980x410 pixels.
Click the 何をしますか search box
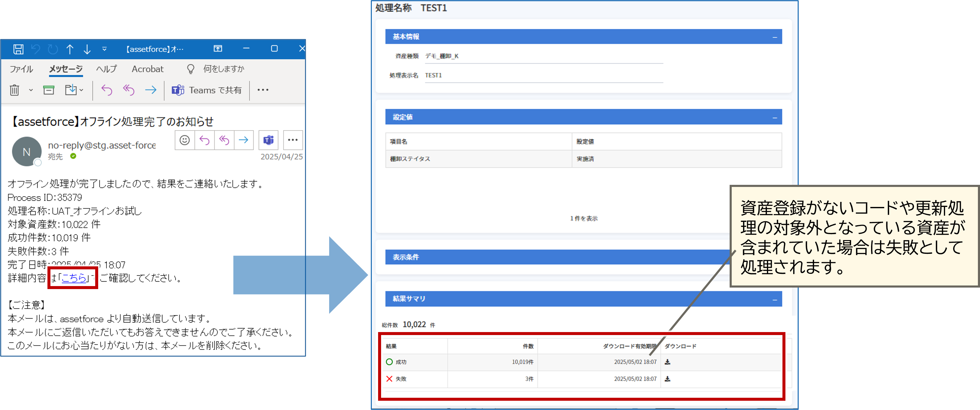224,69
